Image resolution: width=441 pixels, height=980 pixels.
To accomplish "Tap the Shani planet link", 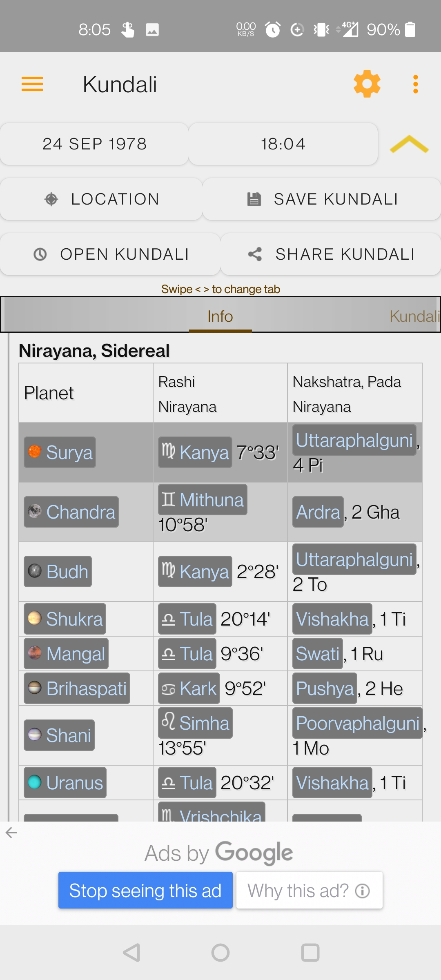I will pos(60,735).
